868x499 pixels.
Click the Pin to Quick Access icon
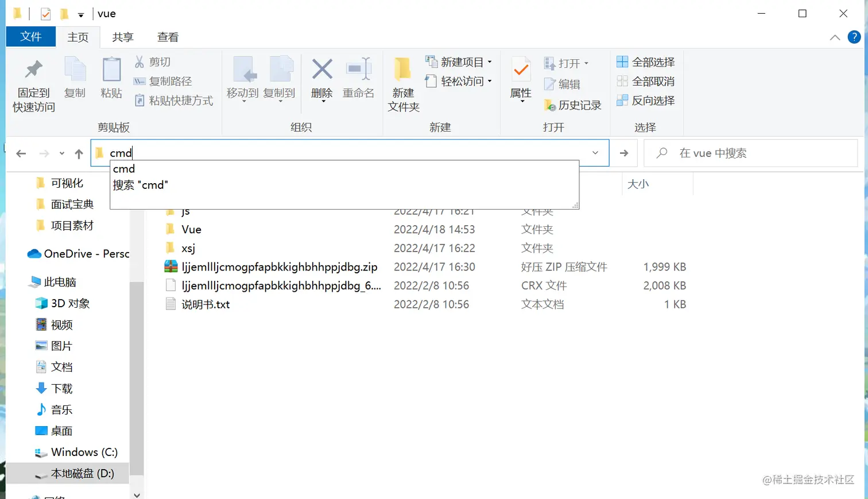pyautogui.click(x=34, y=70)
